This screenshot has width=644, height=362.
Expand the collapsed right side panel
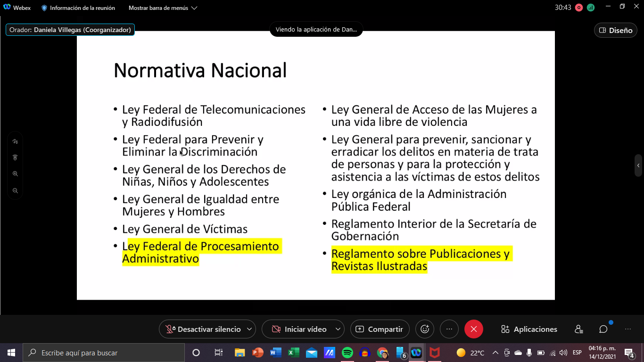click(x=638, y=165)
